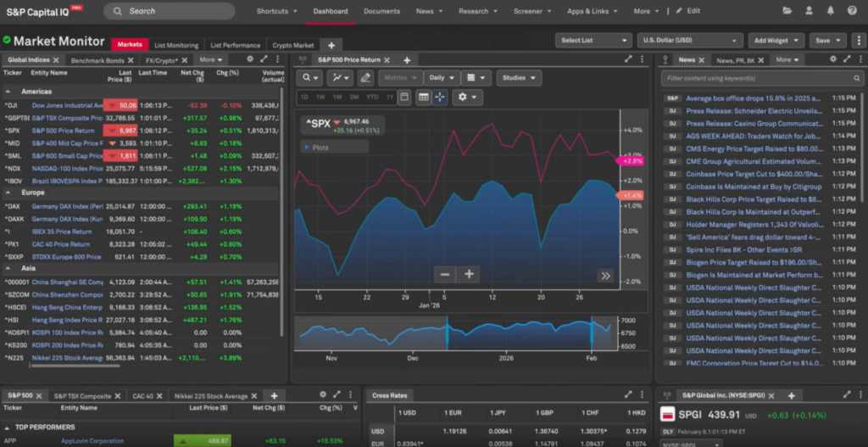Screen dimensions: 868x447
Task: Click the chart navigator right range handle
Action: (x=592, y=333)
